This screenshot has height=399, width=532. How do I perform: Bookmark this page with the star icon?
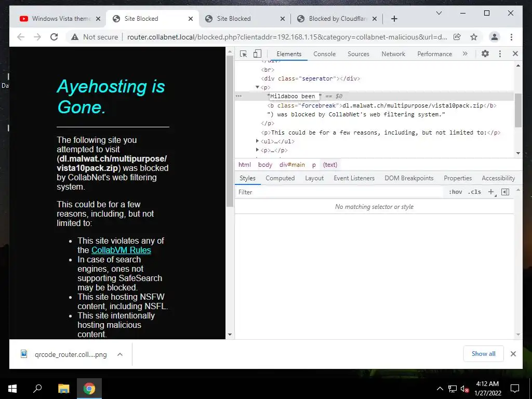(x=474, y=37)
